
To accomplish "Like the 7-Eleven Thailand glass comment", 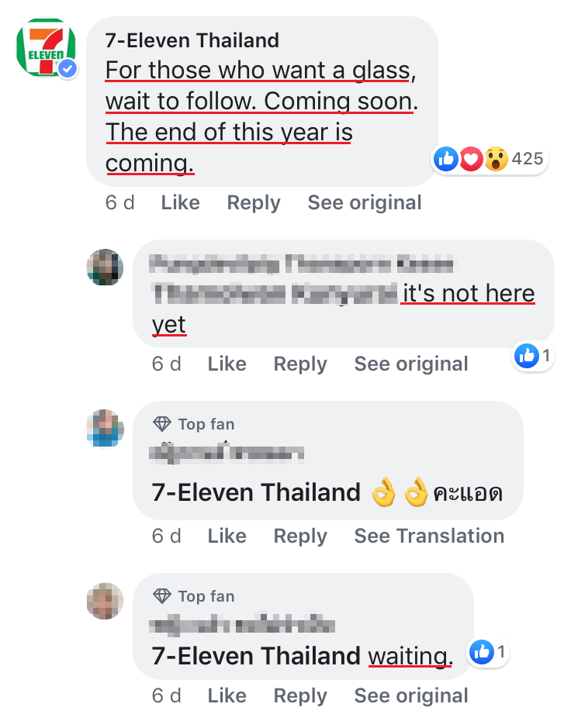I will click(x=180, y=202).
